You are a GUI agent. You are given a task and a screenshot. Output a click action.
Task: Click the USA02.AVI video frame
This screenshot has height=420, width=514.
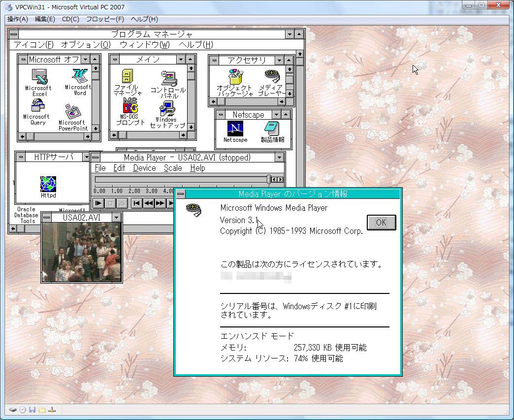82,252
